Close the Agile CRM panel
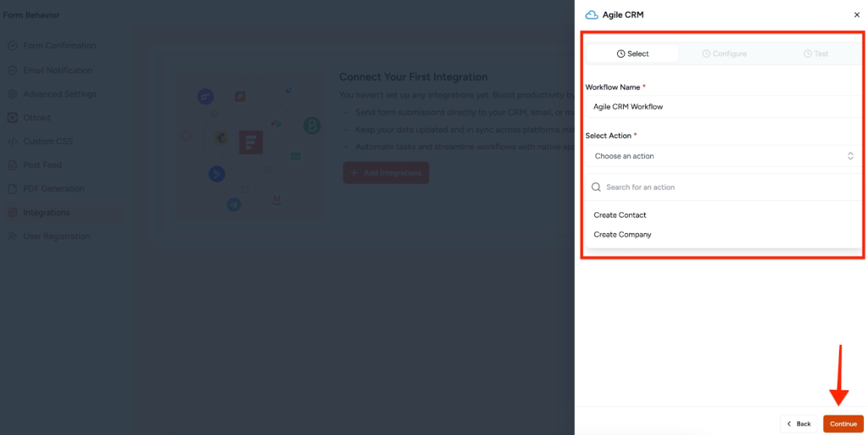868x435 pixels. pyautogui.click(x=856, y=15)
